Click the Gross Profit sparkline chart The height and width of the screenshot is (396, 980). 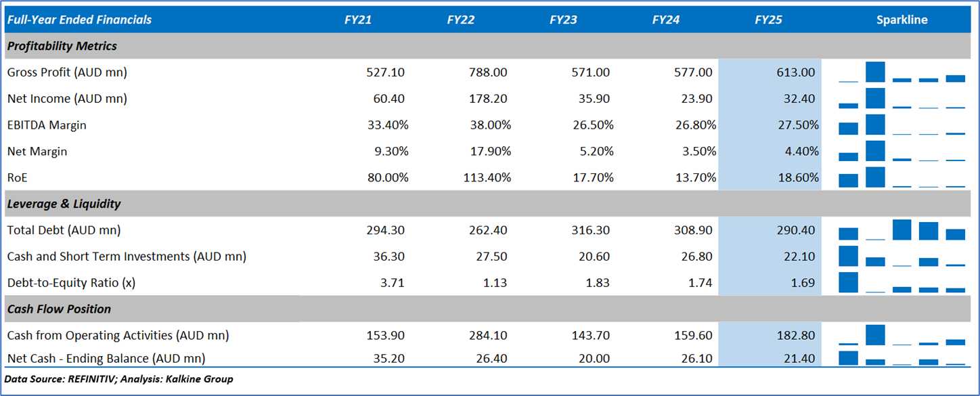tap(901, 72)
